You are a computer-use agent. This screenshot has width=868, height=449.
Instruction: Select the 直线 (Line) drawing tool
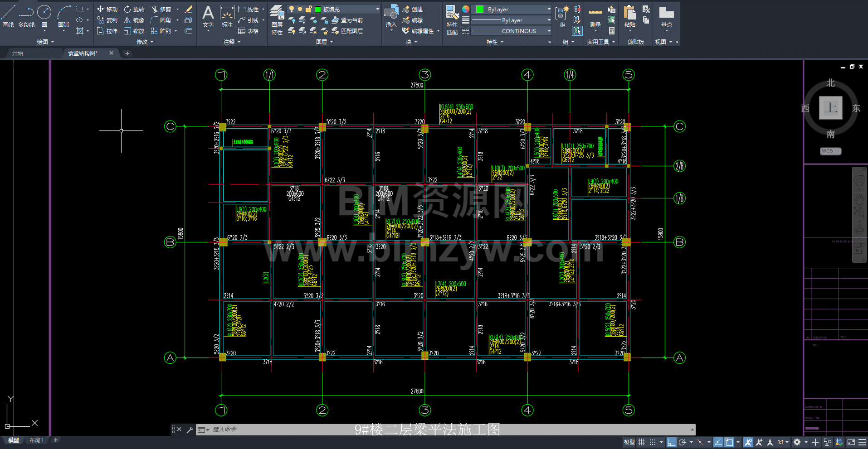tap(8, 16)
